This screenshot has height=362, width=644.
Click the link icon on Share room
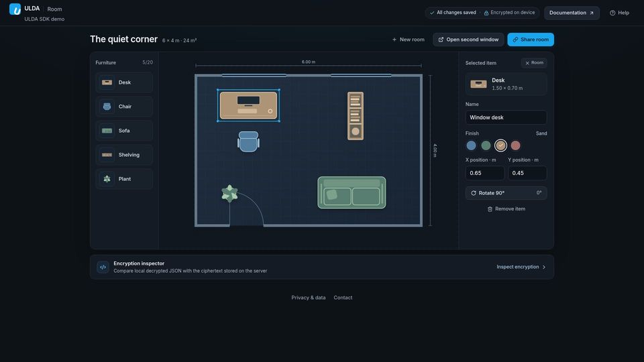pos(515,40)
